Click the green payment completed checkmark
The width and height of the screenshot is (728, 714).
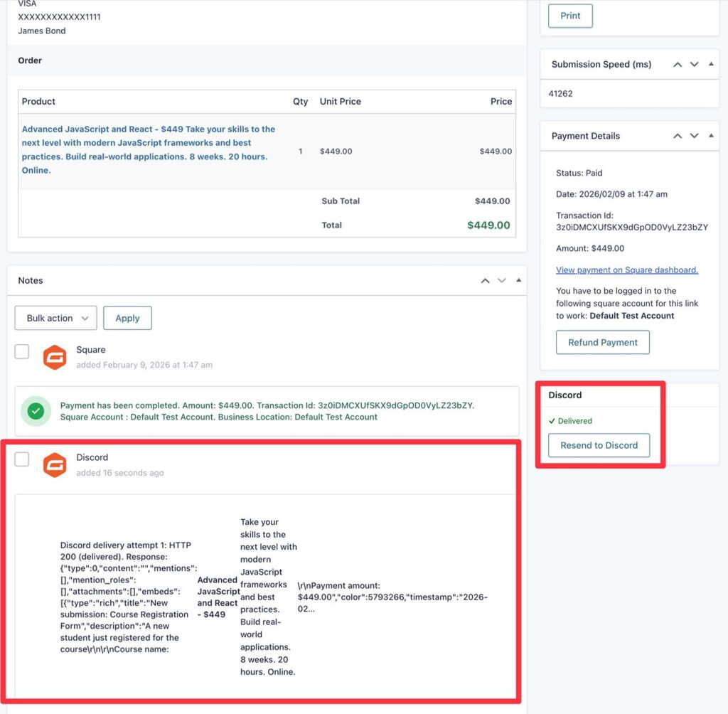(36, 411)
